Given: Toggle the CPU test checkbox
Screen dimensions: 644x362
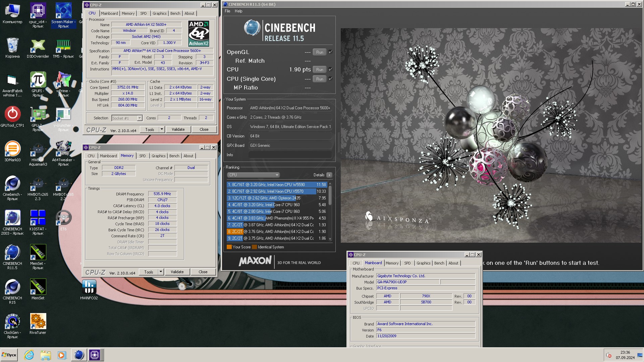Looking at the screenshot, I should pyautogui.click(x=330, y=69).
